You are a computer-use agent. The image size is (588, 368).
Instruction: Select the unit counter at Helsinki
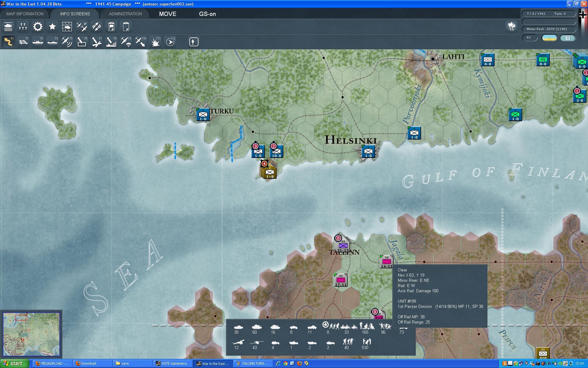tap(368, 151)
